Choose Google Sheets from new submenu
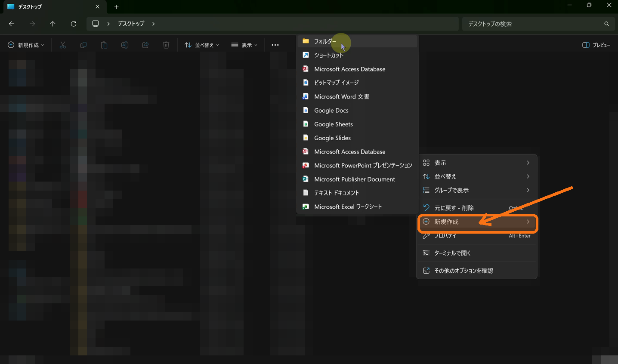 tap(357, 124)
